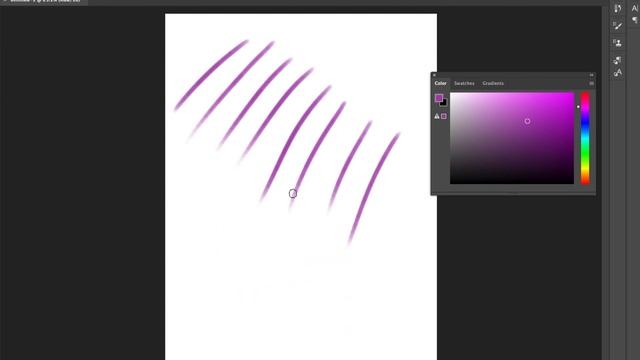Click the circular marker in the color field
The image size is (640, 360).
tap(527, 121)
